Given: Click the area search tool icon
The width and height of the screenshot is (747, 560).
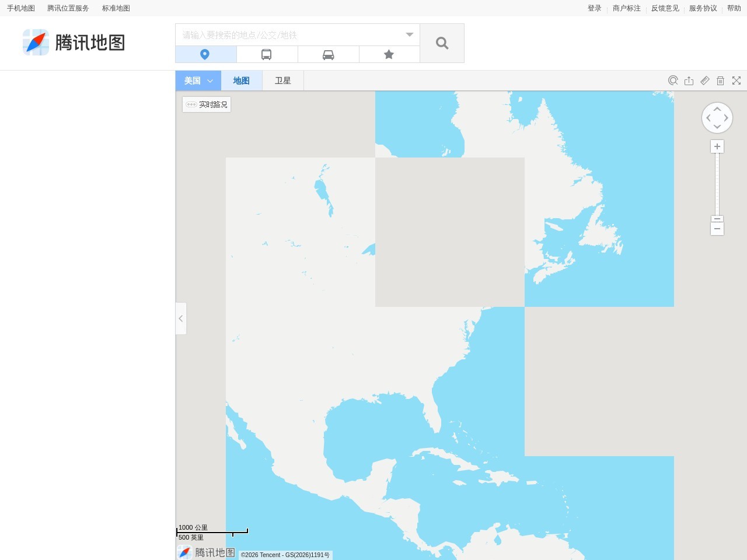Looking at the screenshot, I should 673,80.
